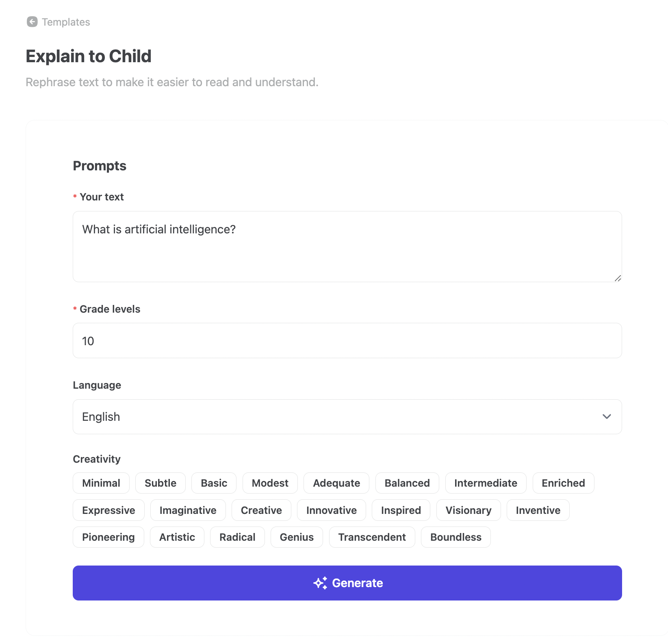This screenshot has width=668, height=644.
Task: Open the Language dropdown showing English
Action: (x=347, y=417)
